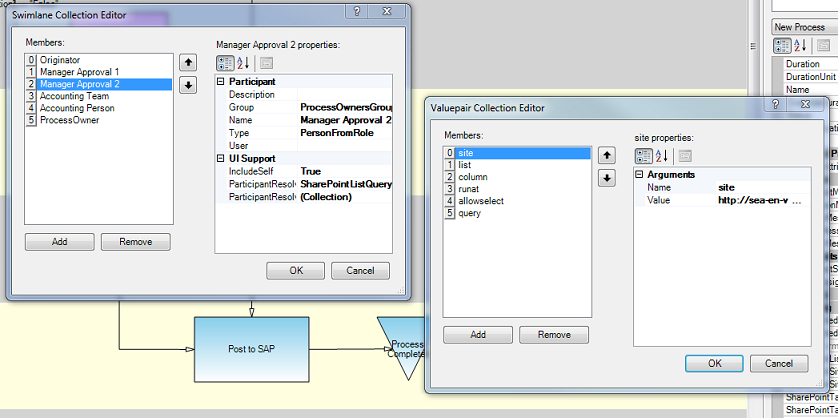
Task: Confirm Valuepair Collection Editor with OK
Action: click(x=715, y=363)
